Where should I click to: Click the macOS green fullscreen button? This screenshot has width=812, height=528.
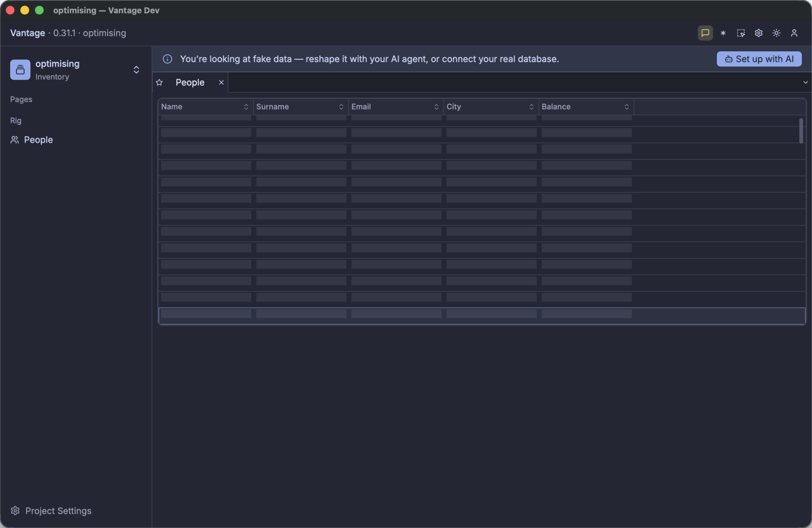click(39, 10)
